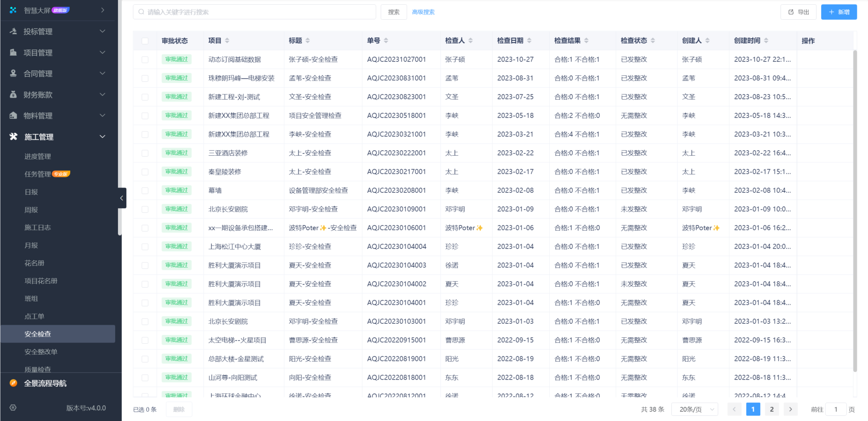Viewport: 868px width, 421px height.
Task: Select the 物料管理 module icon
Action: pyautogui.click(x=12, y=116)
